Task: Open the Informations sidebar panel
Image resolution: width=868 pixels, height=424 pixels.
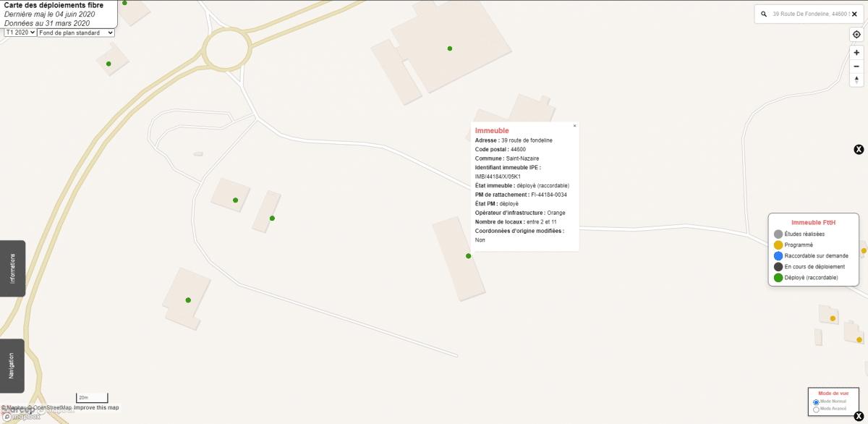Action: (x=12, y=268)
